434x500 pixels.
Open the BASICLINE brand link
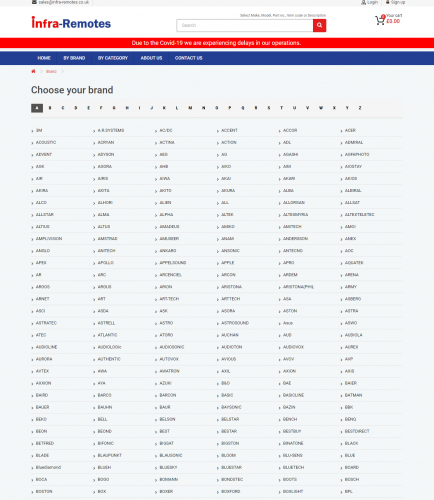[x=294, y=395]
